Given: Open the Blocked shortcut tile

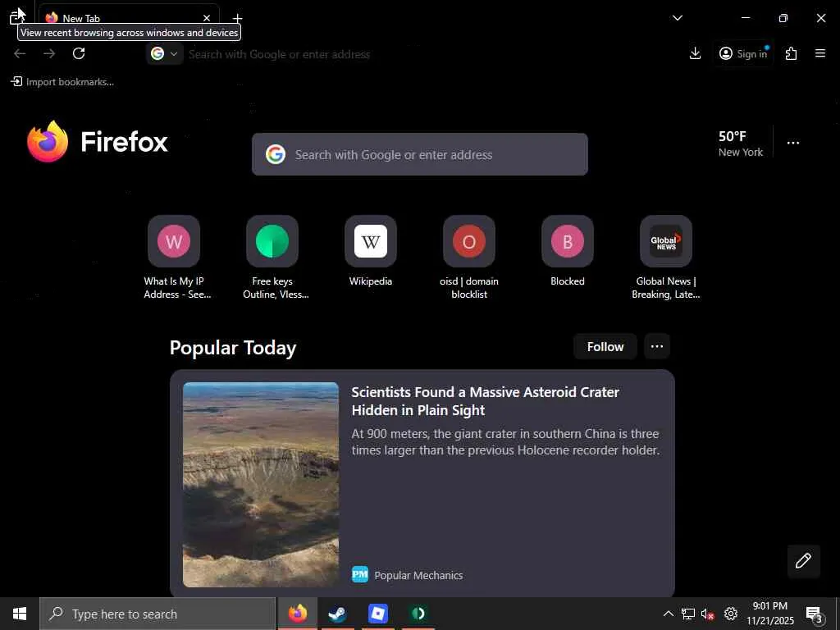Looking at the screenshot, I should (x=568, y=252).
